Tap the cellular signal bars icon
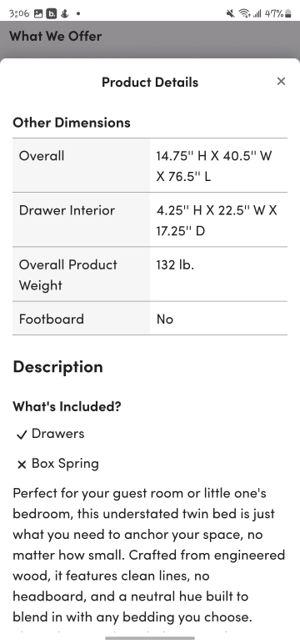 pyautogui.click(x=257, y=13)
